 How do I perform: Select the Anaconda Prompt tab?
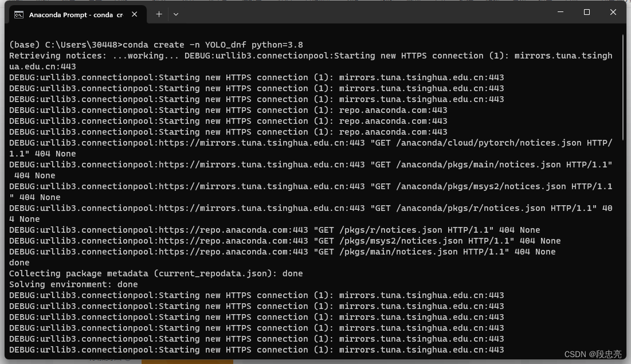78,14
